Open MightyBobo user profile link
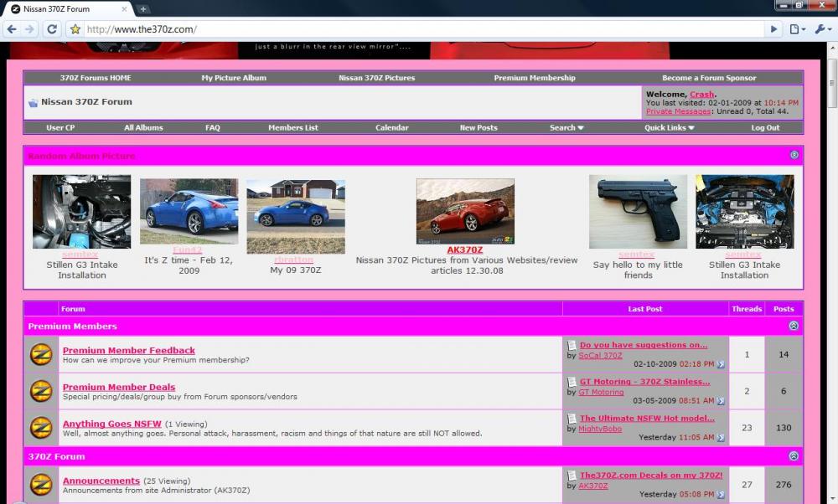The image size is (838, 504). tap(600, 429)
